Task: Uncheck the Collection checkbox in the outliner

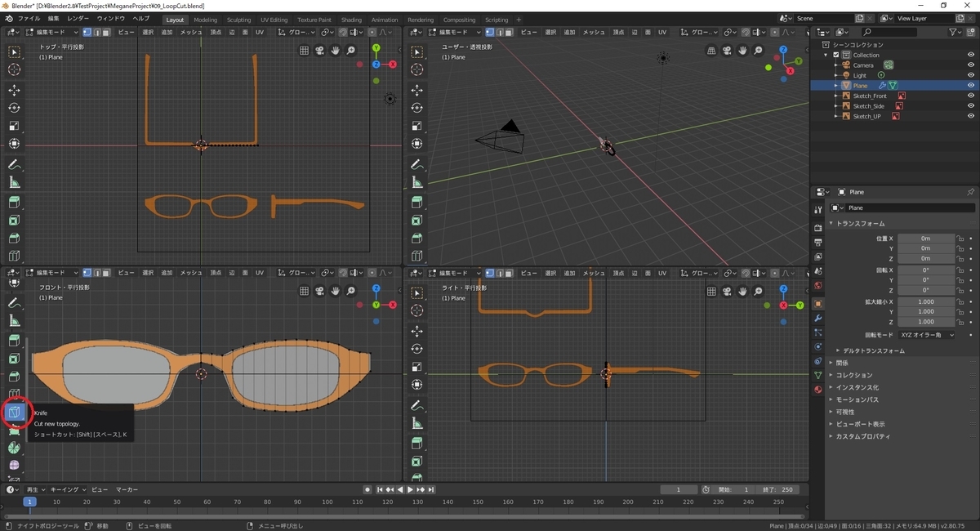Action: (x=836, y=55)
